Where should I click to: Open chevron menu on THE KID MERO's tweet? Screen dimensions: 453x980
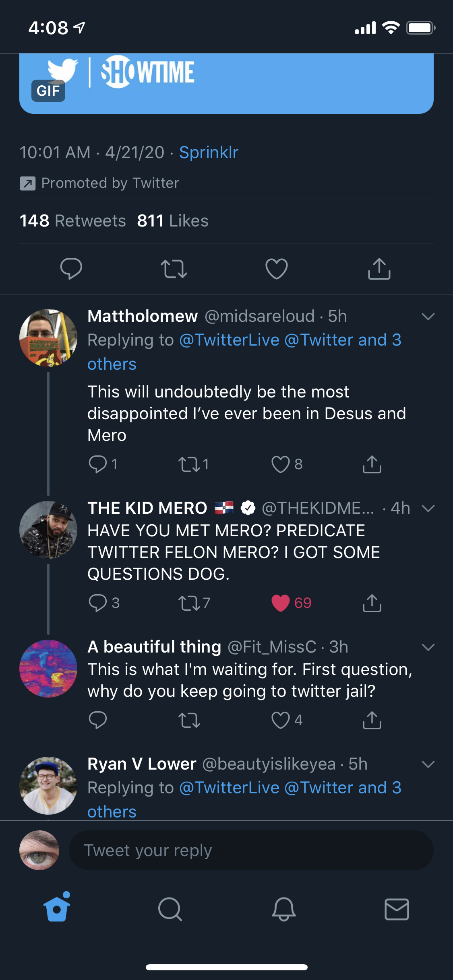pos(428,509)
